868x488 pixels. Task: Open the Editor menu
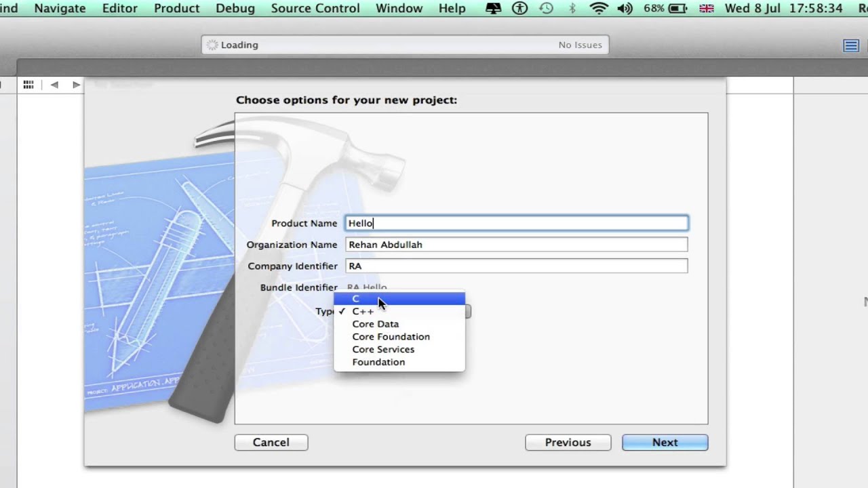(x=119, y=8)
